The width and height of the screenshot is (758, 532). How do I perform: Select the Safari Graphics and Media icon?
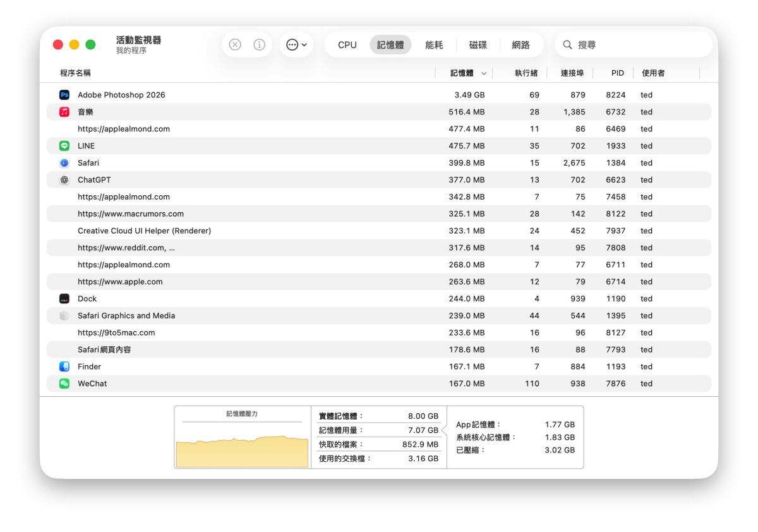tap(64, 316)
